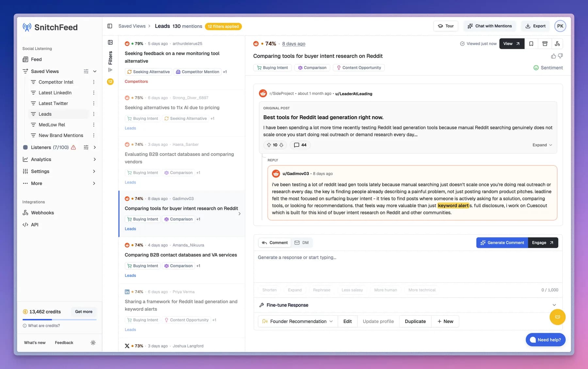Click the Generate Comment button
The image size is (588, 369).
point(502,243)
